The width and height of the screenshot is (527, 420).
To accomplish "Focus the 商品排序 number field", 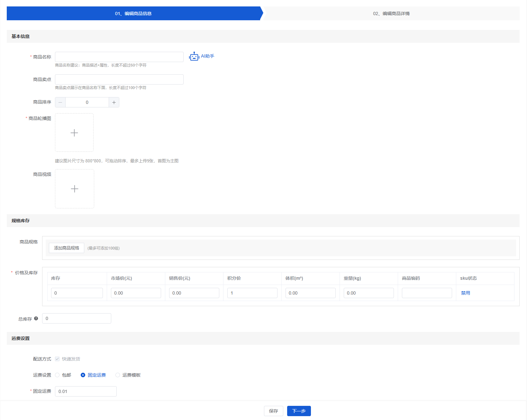I will coord(87,102).
